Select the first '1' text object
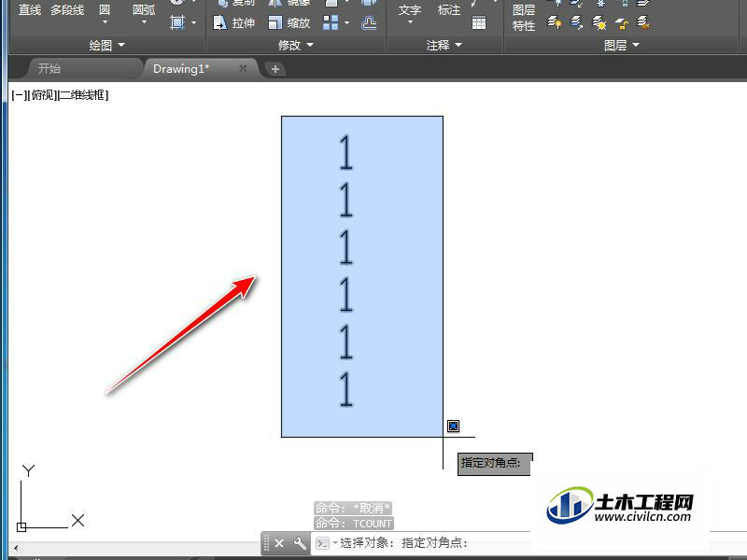This screenshot has height=560, width=747. point(346,152)
